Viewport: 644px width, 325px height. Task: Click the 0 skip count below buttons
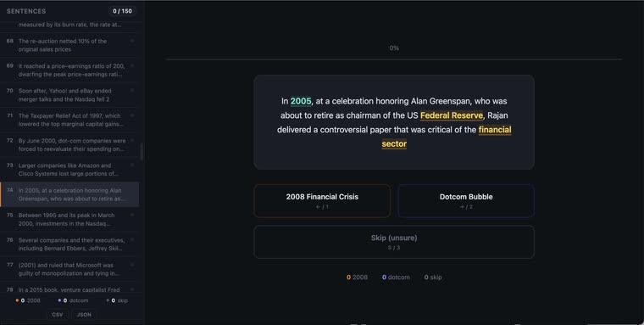pyautogui.click(x=433, y=277)
